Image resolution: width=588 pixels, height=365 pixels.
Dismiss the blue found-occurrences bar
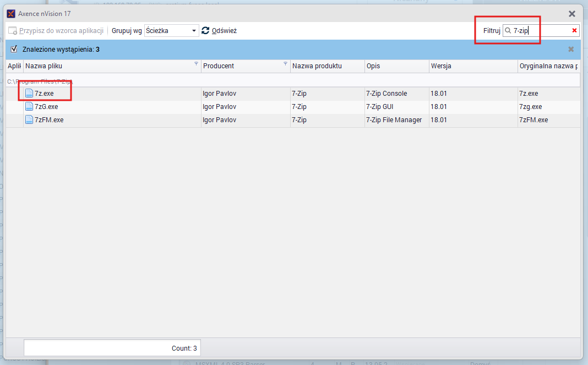(x=571, y=50)
